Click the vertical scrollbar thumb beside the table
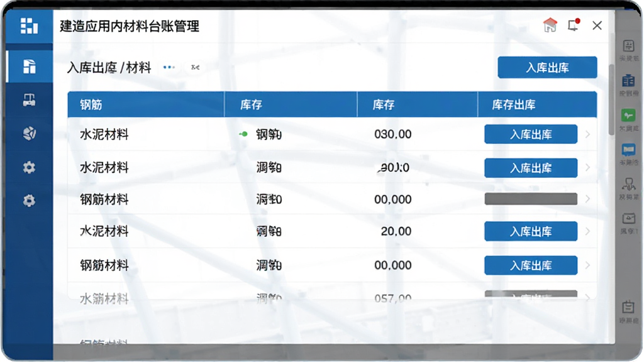The image size is (644, 362). point(611,99)
